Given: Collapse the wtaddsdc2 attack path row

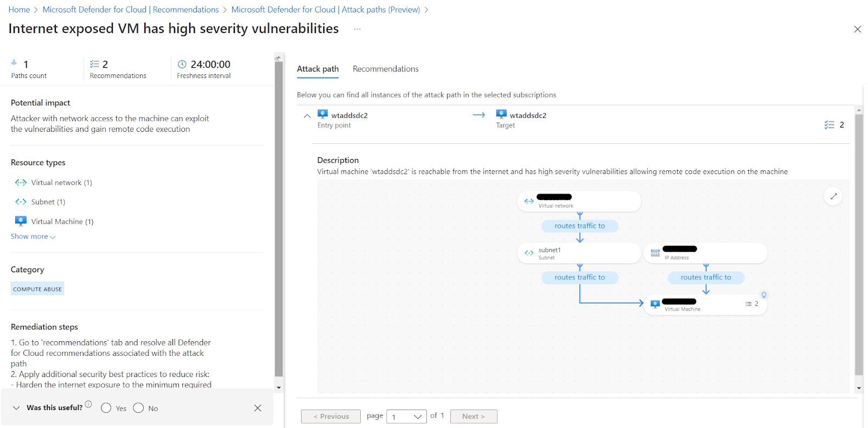Looking at the screenshot, I should coord(307,116).
